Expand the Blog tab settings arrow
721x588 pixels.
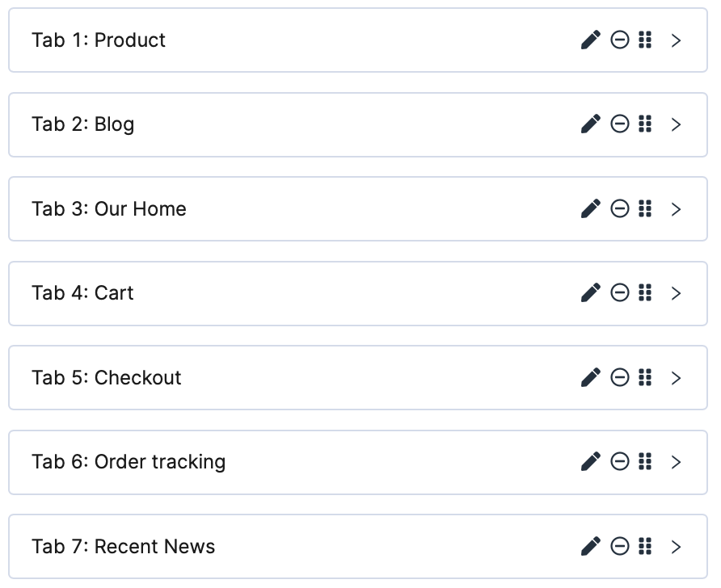[x=677, y=124]
